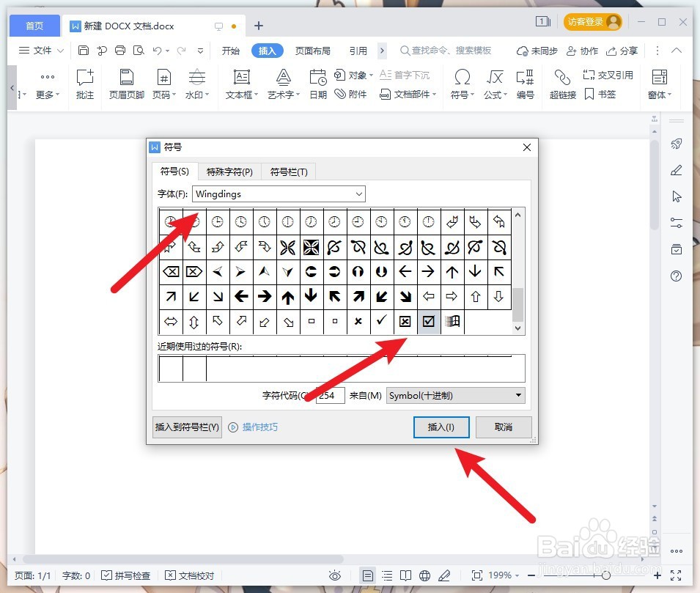The image size is (700, 593).
Task: Select the checked checkbox symbol in the grid
Action: click(428, 321)
